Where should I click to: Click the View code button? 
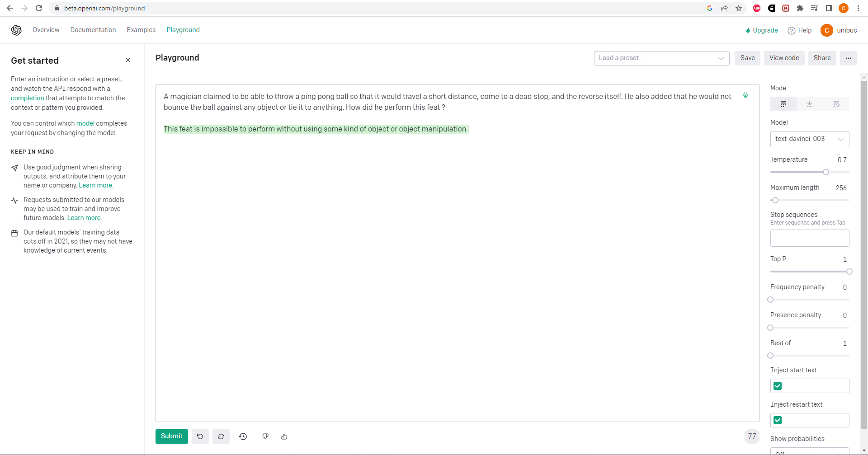pos(784,58)
